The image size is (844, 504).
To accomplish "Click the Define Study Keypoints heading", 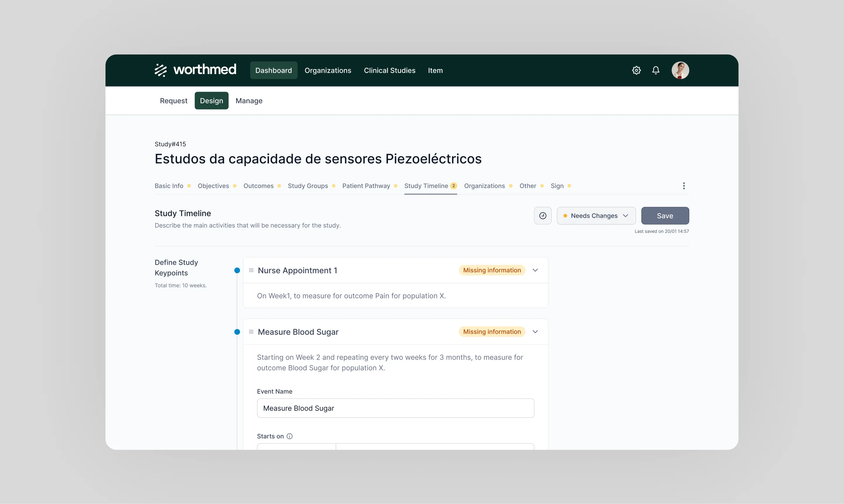I will pyautogui.click(x=176, y=268).
